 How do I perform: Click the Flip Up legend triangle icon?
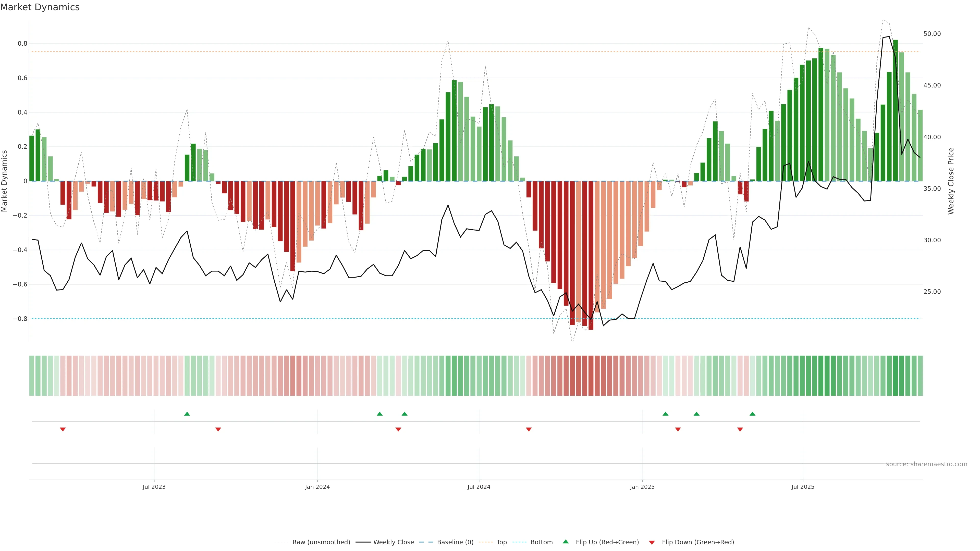coord(565,542)
